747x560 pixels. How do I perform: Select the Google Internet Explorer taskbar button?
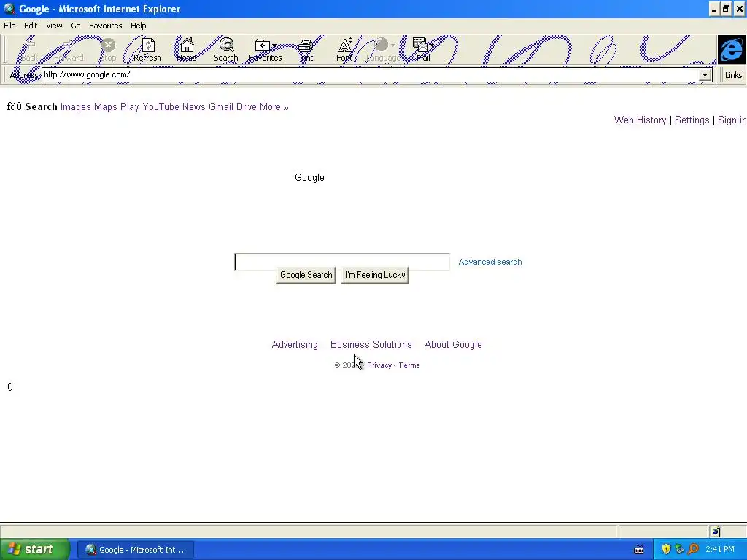point(136,550)
